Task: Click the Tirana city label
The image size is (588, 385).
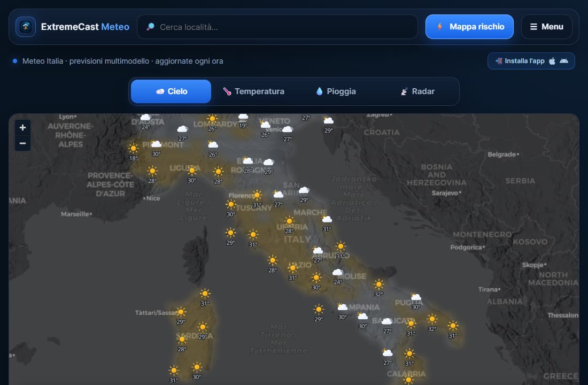Action: click(489, 289)
